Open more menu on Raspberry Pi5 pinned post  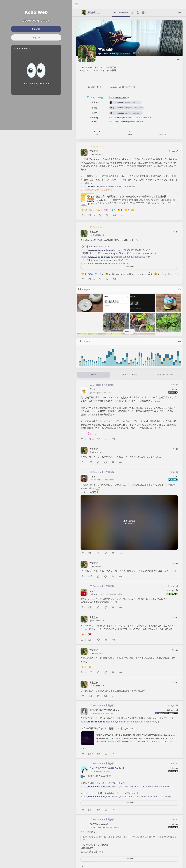[x=122, y=279]
